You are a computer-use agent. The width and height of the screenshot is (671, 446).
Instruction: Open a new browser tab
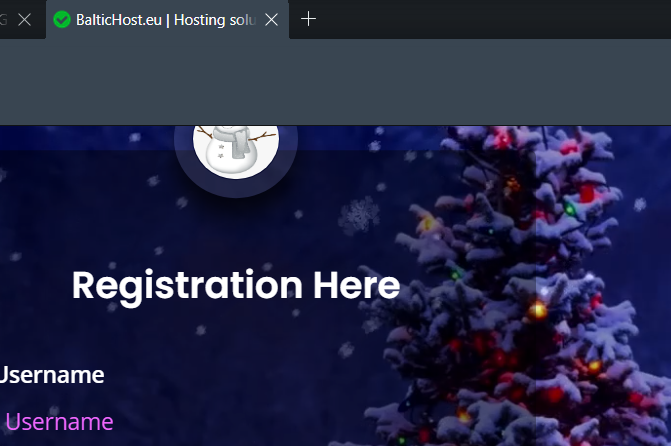click(x=308, y=19)
